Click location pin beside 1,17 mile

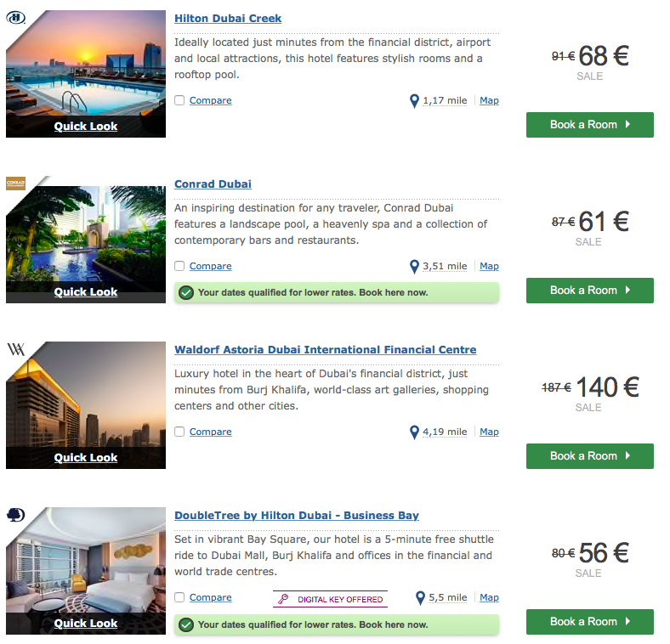[415, 101]
